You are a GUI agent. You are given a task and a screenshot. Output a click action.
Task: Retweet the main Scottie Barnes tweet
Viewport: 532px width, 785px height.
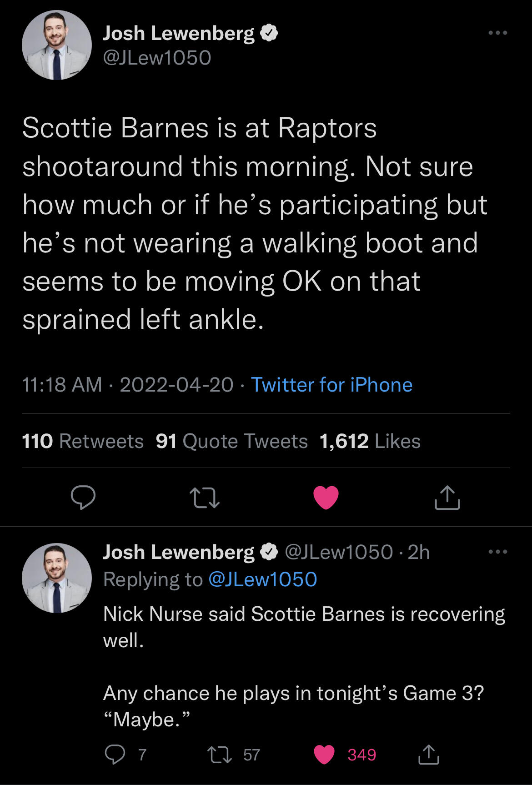(x=204, y=497)
